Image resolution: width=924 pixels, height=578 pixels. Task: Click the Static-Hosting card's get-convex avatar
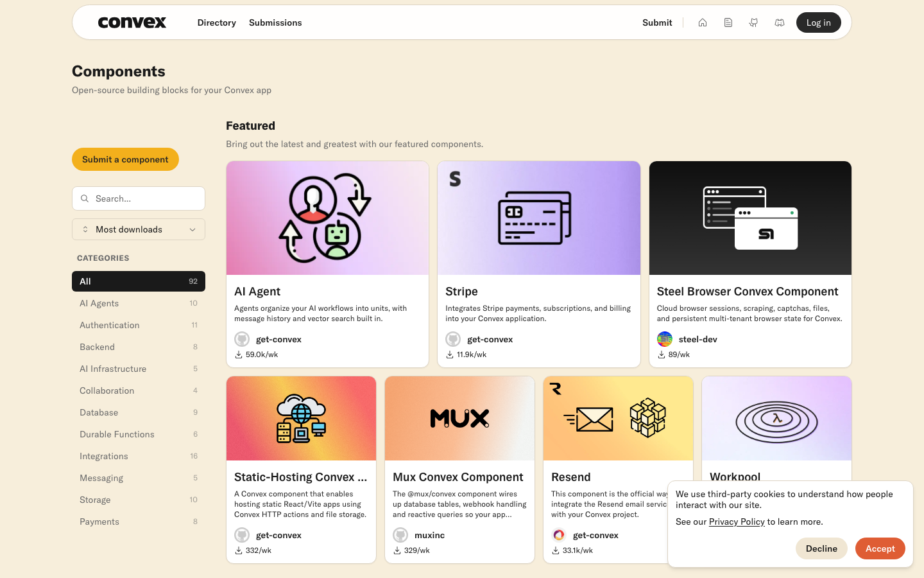(242, 535)
